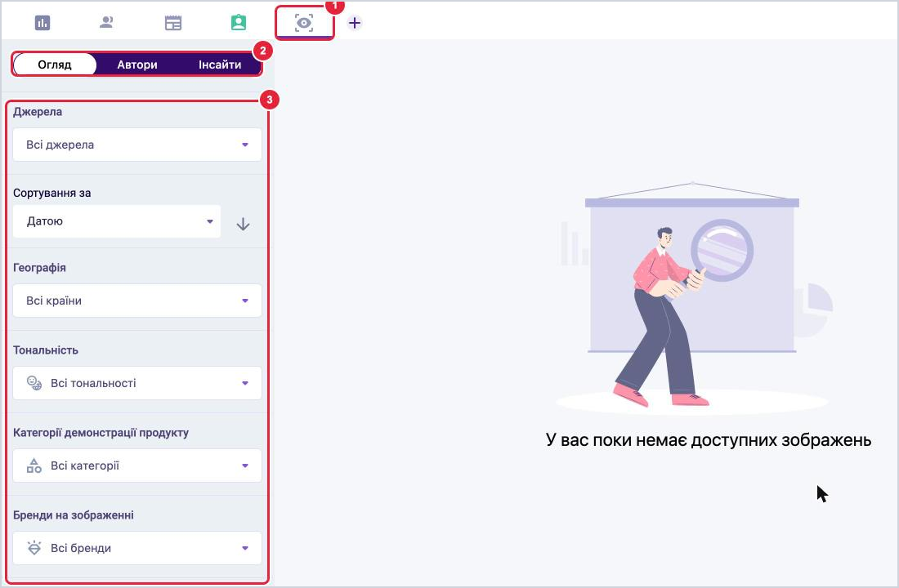
Task: Open the Датою sorting dropdown
Action: (117, 221)
